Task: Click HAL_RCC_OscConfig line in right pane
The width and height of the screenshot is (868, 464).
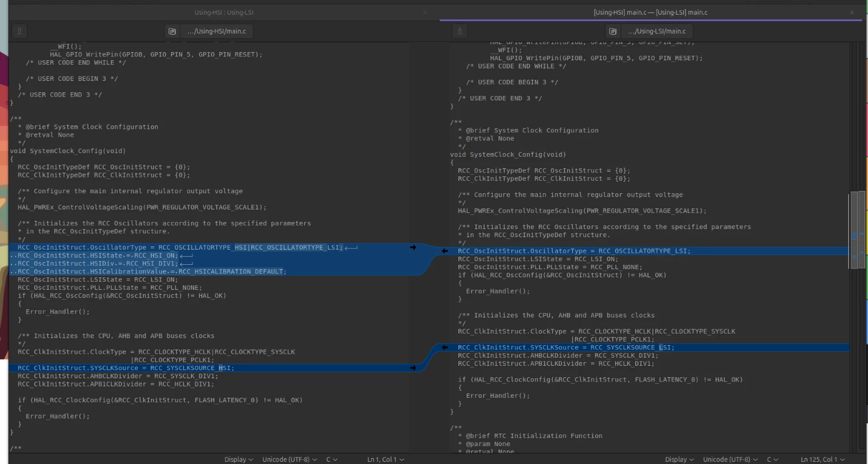Action: [562, 276]
